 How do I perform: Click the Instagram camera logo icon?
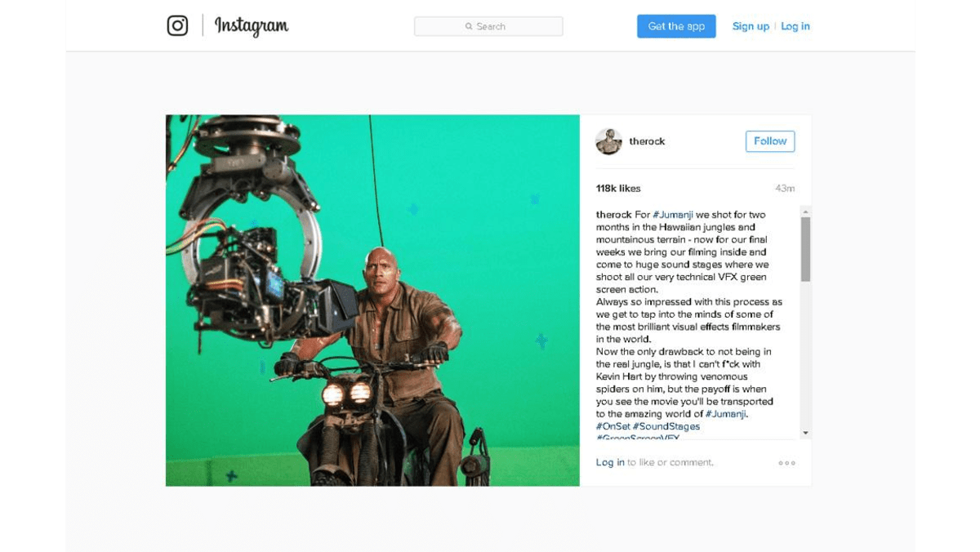point(177,26)
